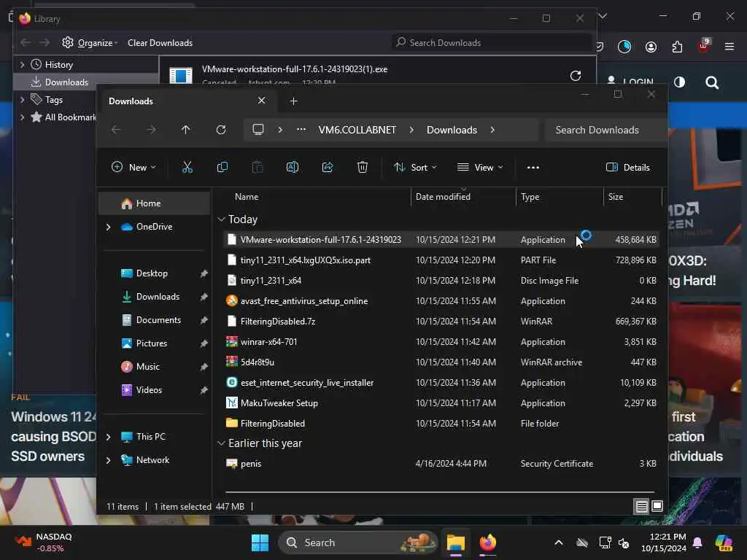Click the Windows Start button
Image resolution: width=747 pixels, height=560 pixels.
point(260,542)
